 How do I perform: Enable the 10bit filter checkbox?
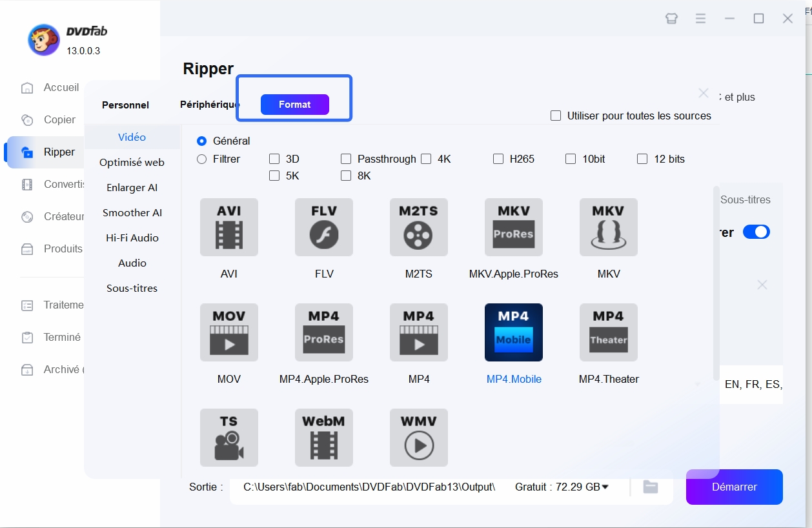pyautogui.click(x=571, y=159)
